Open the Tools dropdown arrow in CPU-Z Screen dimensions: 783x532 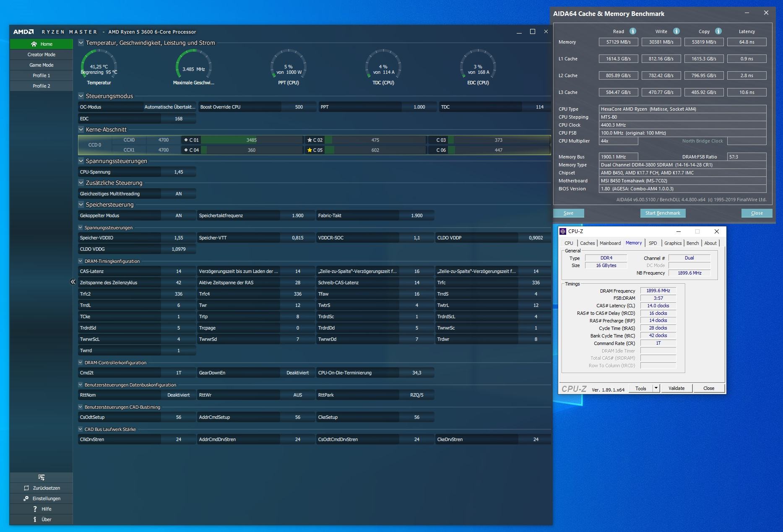pos(656,388)
